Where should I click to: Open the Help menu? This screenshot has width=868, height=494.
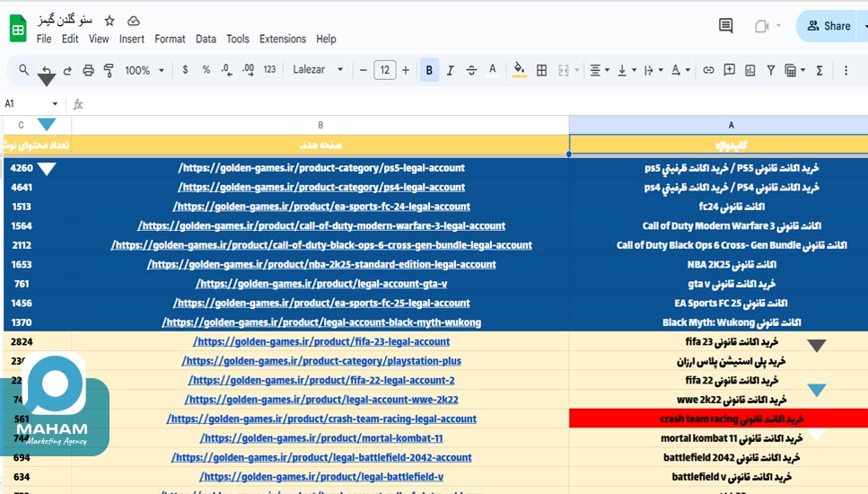click(326, 39)
